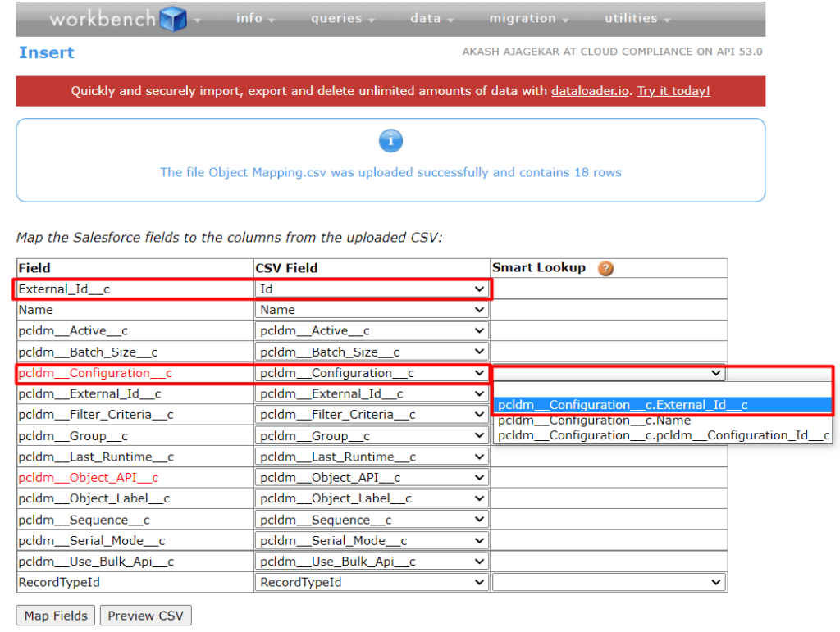This screenshot has width=840, height=632.
Task: Open CSV dropdown for pcldm__Batch_Size__c
Action: point(372,352)
